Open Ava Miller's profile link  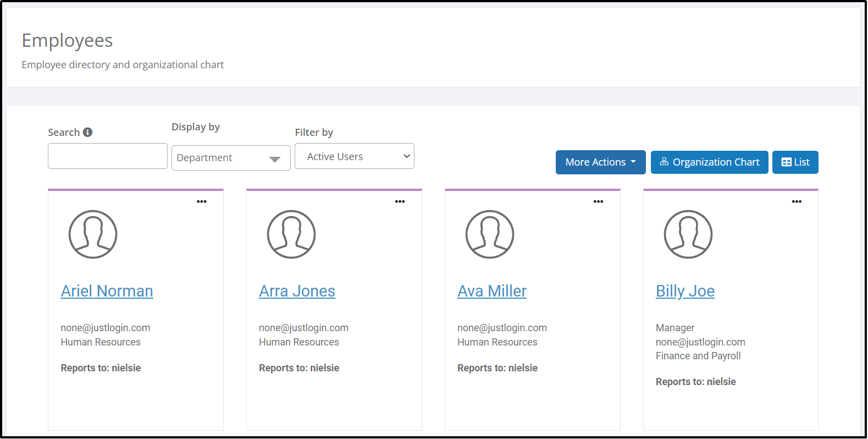(492, 291)
